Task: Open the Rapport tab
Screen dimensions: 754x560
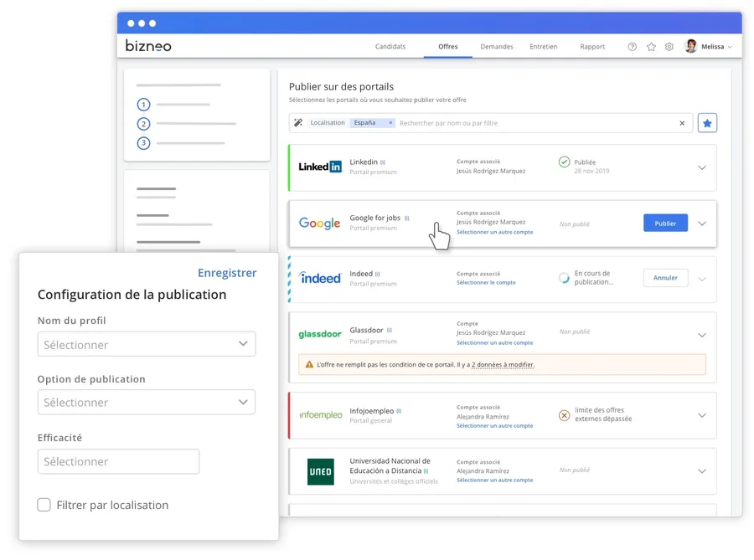Action: click(x=592, y=47)
